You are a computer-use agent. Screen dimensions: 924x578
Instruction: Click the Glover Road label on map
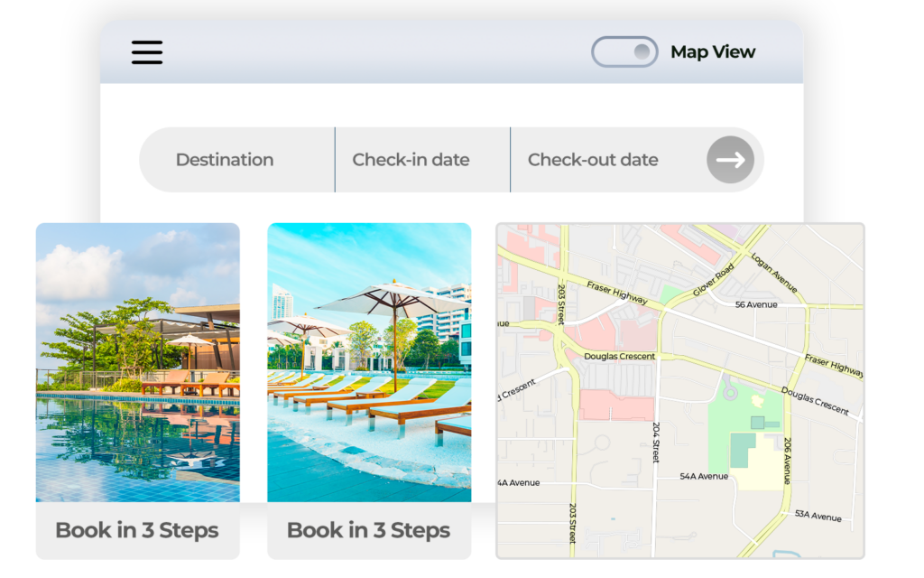pyautogui.click(x=714, y=279)
